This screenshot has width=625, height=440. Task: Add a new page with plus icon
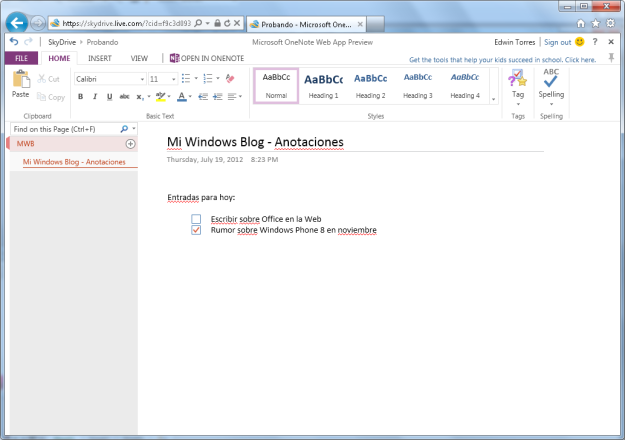130,144
